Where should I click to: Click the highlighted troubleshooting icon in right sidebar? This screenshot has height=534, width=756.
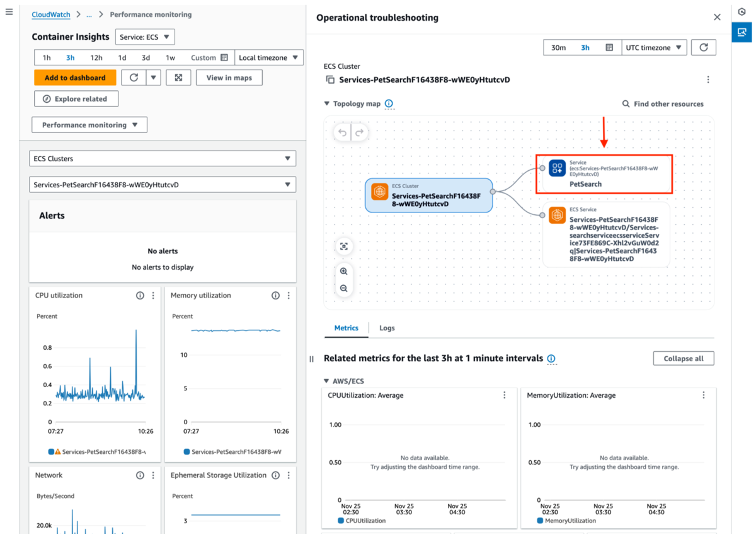742,31
